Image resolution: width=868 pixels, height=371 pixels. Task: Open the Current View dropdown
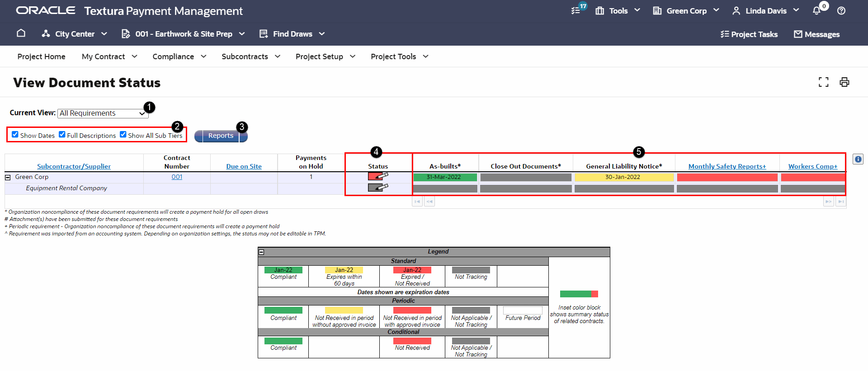103,113
